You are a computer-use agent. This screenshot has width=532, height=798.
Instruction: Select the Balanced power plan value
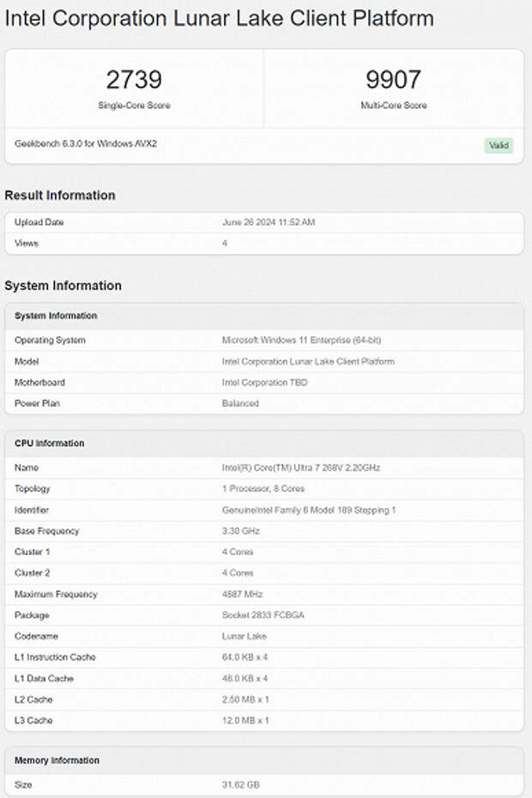pyautogui.click(x=240, y=403)
